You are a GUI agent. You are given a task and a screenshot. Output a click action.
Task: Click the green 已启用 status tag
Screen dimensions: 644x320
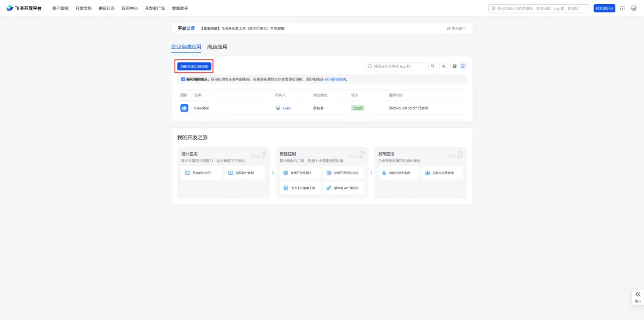click(358, 108)
